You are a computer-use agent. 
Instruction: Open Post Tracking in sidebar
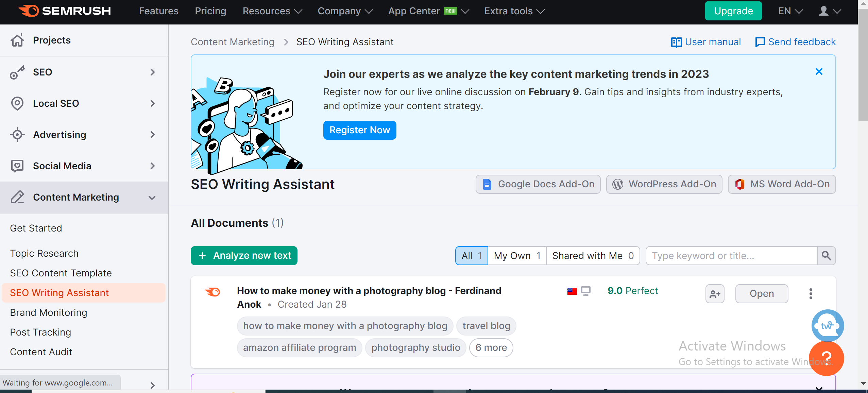[40, 332]
